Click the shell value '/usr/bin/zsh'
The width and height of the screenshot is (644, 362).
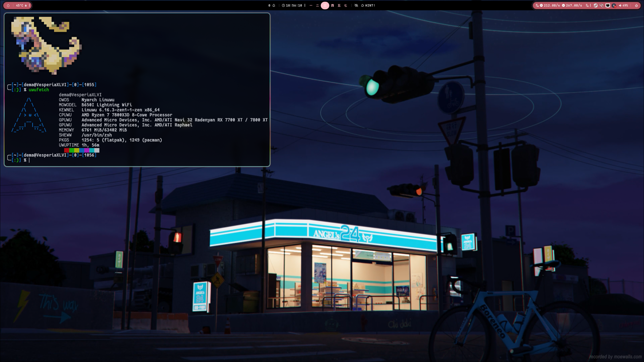[97, 135]
